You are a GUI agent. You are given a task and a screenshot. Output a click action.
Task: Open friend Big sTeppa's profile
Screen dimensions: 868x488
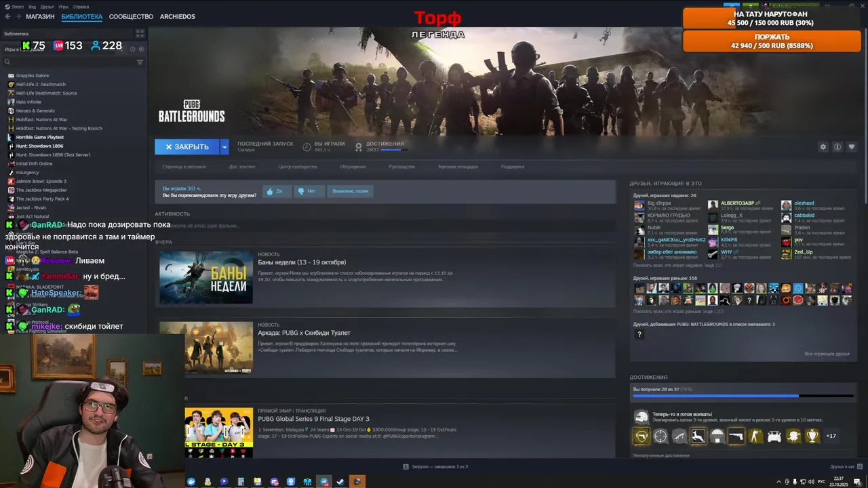coord(659,203)
